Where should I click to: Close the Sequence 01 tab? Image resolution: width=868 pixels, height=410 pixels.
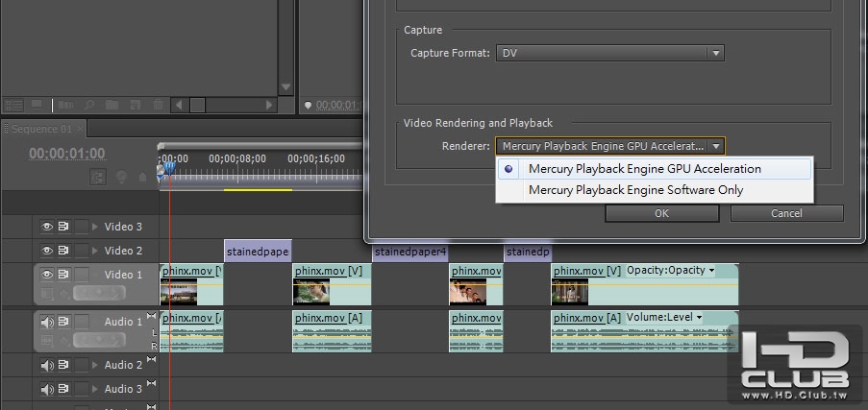(x=81, y=129)
